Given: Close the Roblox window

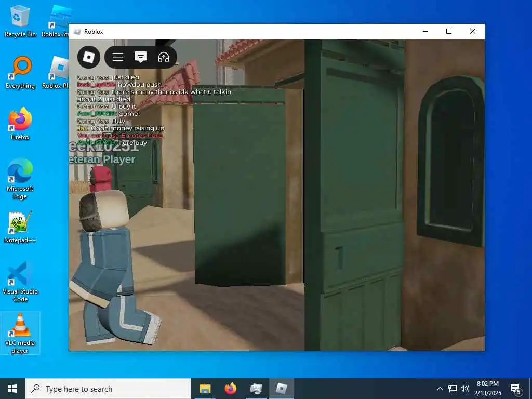Looking at the screenshot, I should point(473,32).
